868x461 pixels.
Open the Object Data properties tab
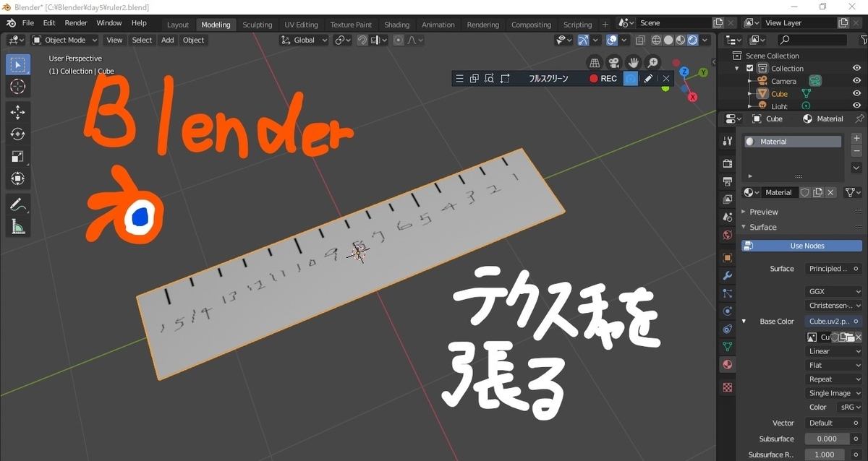pos(728,347)
